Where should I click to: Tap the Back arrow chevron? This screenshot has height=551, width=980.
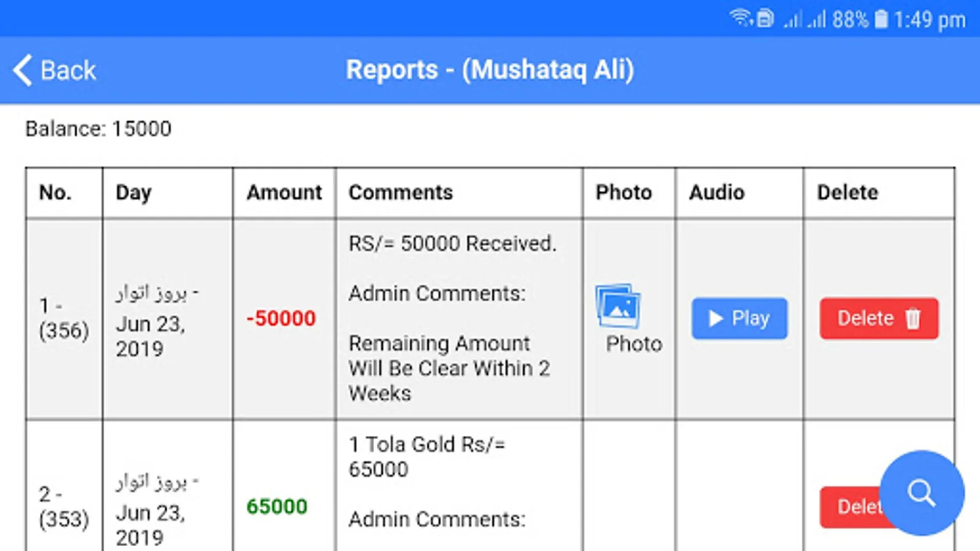coord(23,70)
